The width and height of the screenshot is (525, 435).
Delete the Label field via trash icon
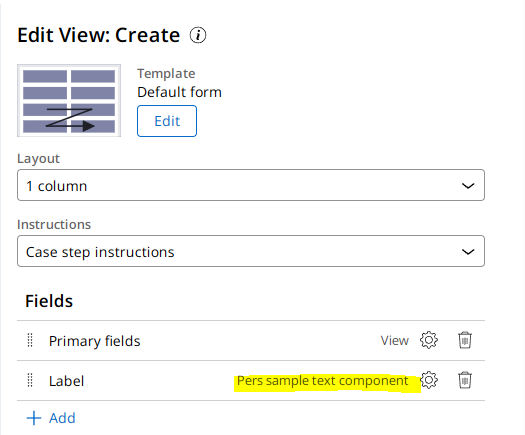point(465,380)
